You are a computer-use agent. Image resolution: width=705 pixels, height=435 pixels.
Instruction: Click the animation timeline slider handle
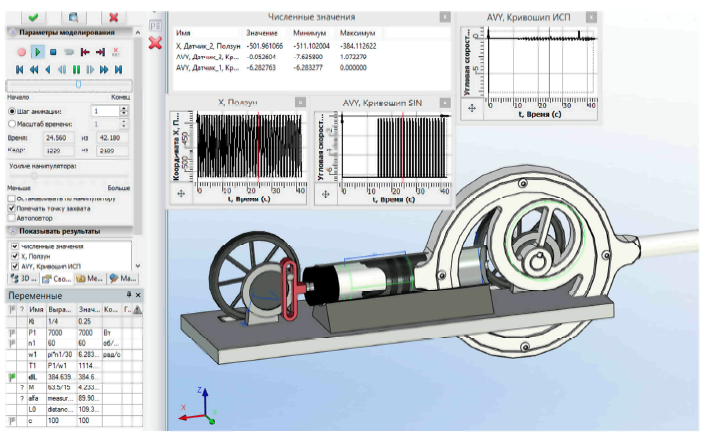(x=79, y=84)
